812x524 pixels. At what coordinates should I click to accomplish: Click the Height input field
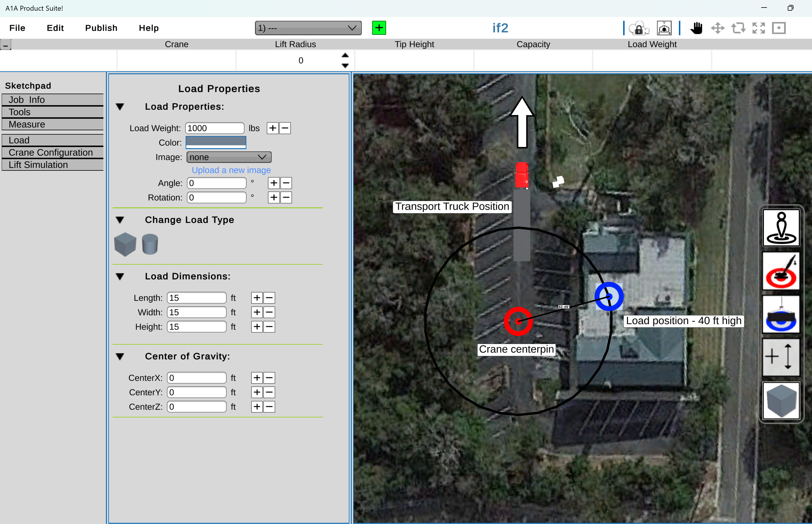197,327
